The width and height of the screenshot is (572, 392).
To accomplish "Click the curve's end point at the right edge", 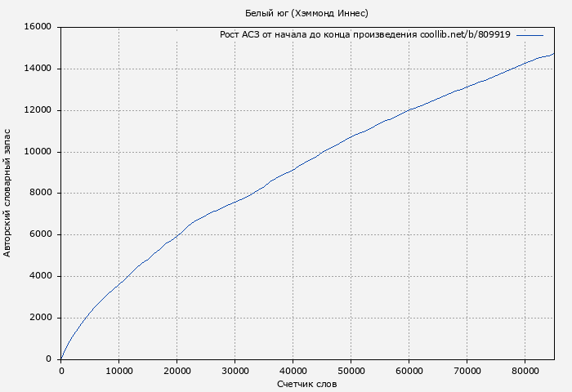I will tap(553, 54).
